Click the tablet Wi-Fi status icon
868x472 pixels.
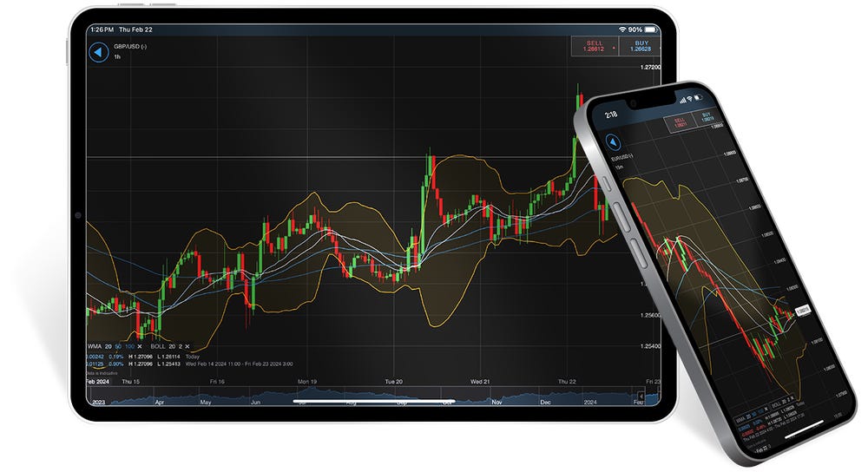point(622,29)
